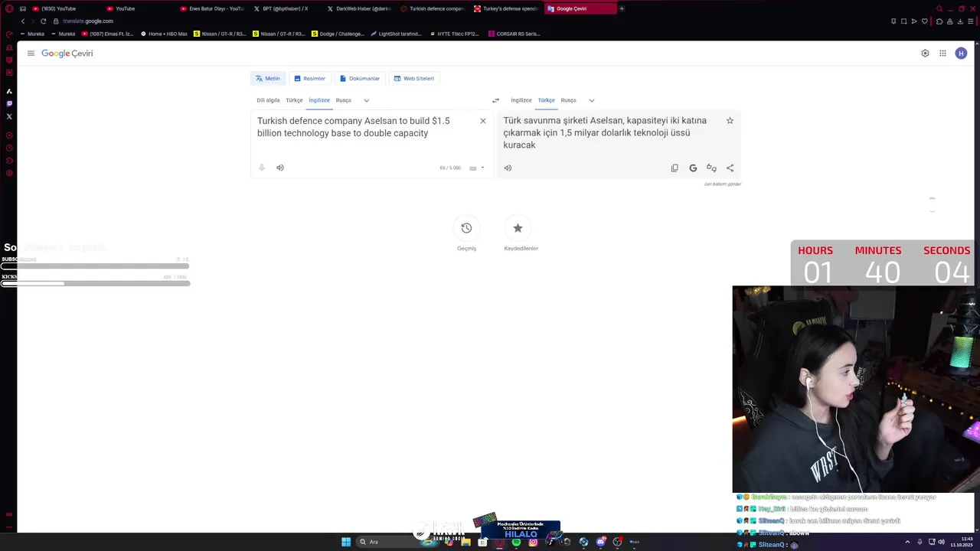The width and height of the screenshot is (980, 551).
Task: Click the Geri bildirim gönder link
Action: click(x=723, y=184)
